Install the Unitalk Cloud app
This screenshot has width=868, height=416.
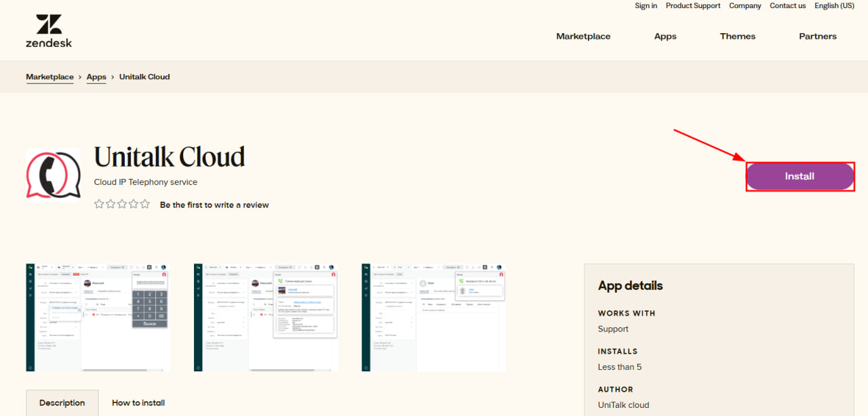800,176
